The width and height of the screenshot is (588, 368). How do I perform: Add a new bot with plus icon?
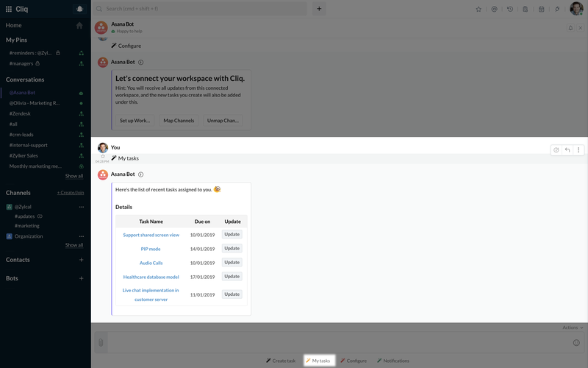point(81,278)
